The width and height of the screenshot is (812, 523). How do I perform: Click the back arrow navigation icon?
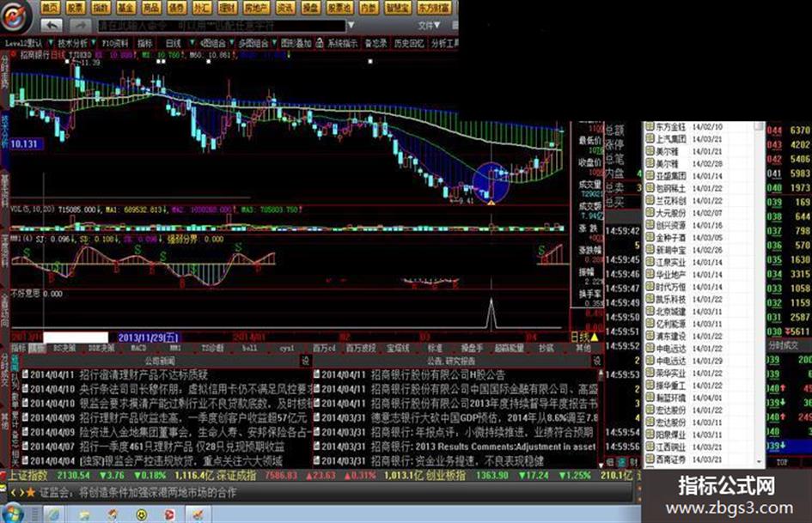pyautogui.click(x=52, y=25)
